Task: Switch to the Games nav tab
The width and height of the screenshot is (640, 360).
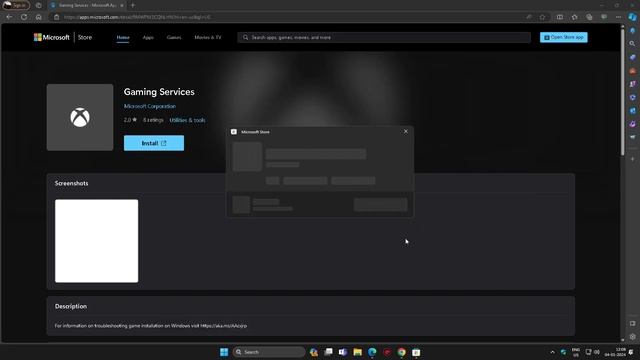Action: click(x=174, y=37)
